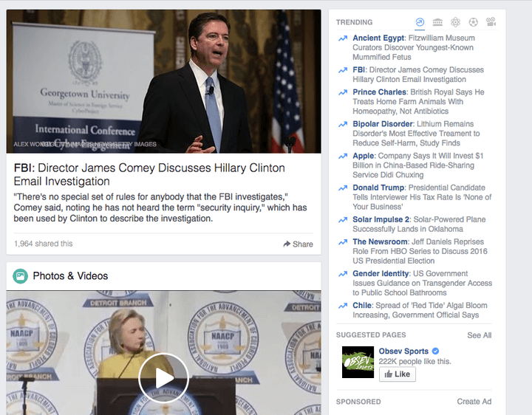Click the TRENDING section heading
Viewport: 532px width, 415px height.
354,22
